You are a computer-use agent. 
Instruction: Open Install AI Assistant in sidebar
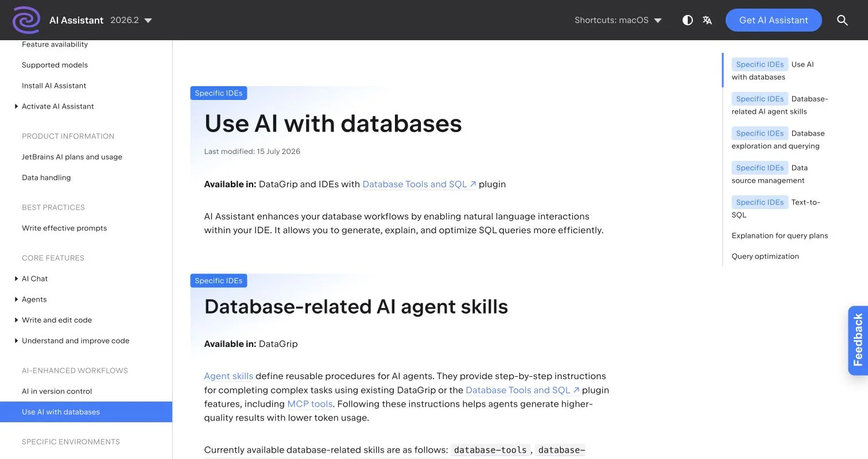click(54, 86)
